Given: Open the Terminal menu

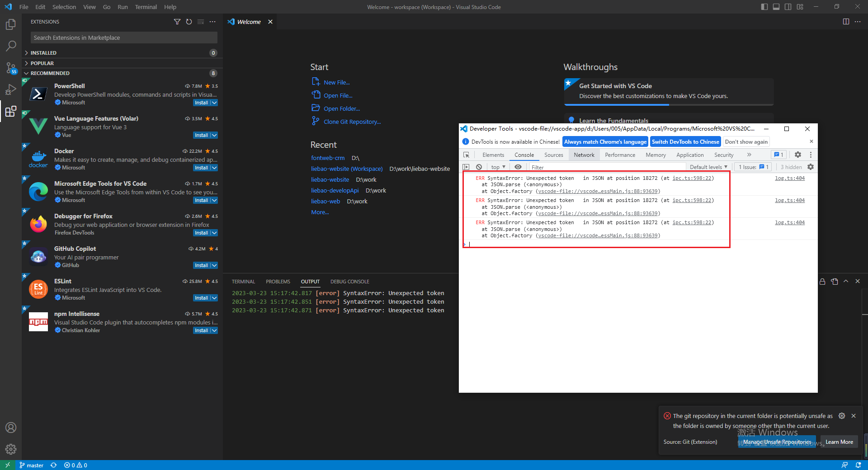Looking at the screenshot, I should click(146, 7).
